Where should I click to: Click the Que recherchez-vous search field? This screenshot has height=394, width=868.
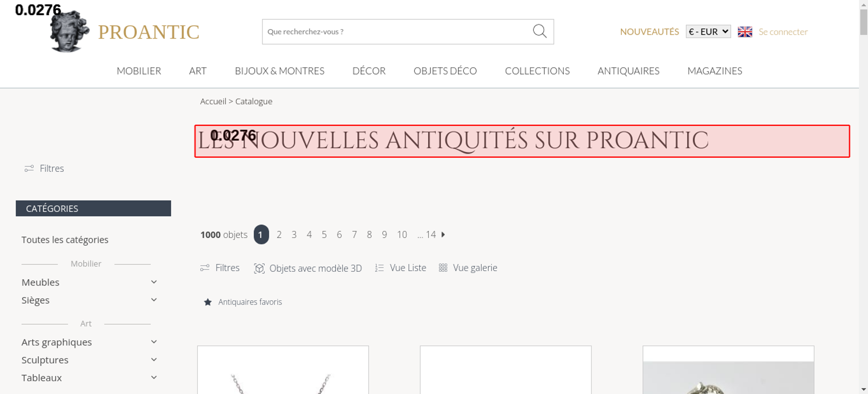pyautogui.click(x=397, y=32)
